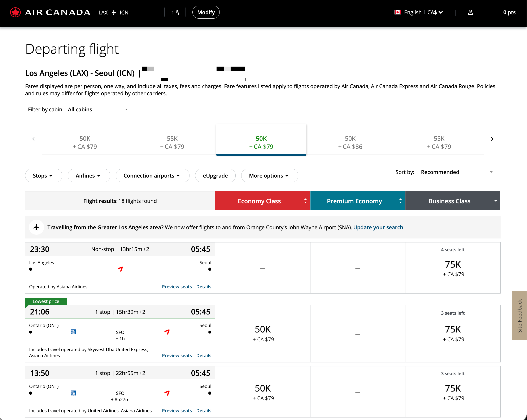
Task: Open the Site Feedback side tab
Action: coord(519,316)
